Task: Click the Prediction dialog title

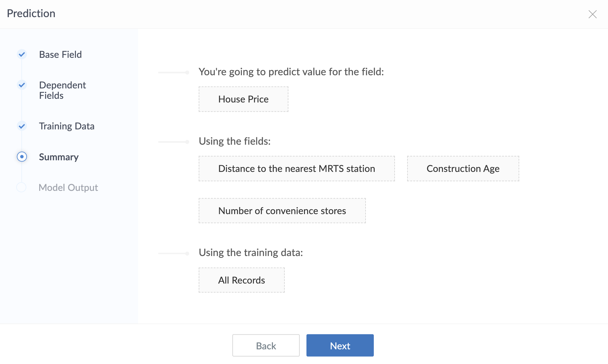Action: (x=31, y=13)
